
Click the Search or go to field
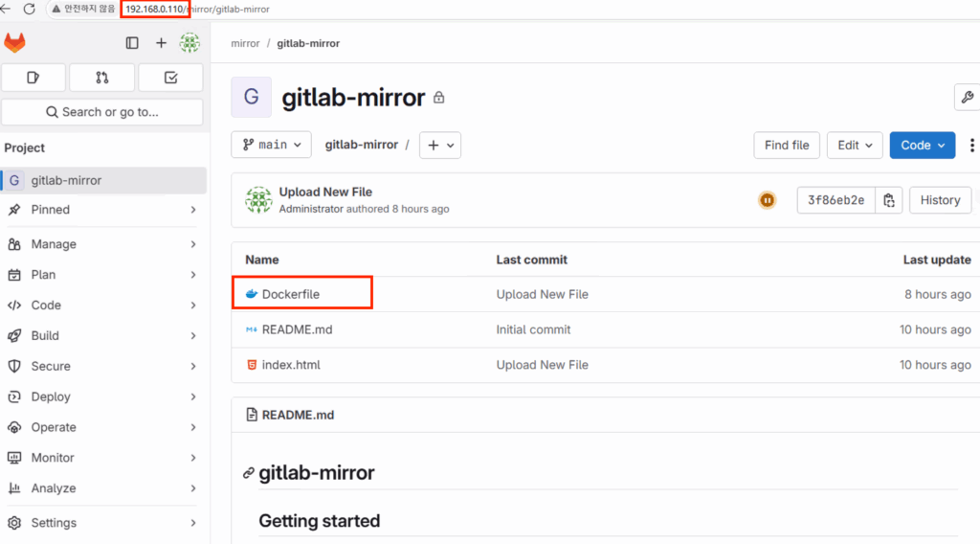101,112
